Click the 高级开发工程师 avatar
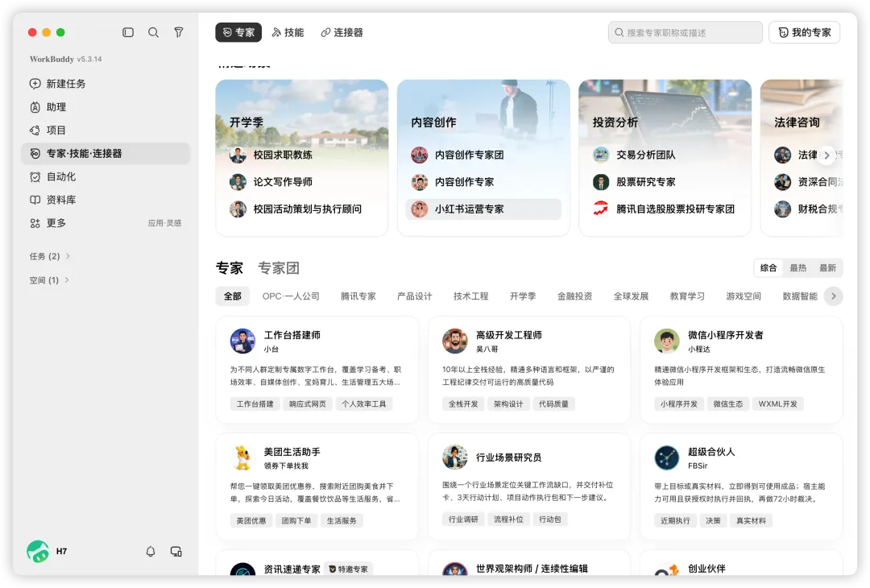The image size is (870, 588). click(454, 342)
